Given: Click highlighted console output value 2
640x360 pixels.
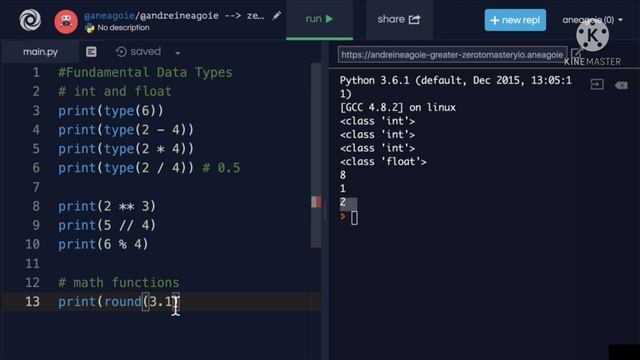Looking at the screenshot, I should [x=343, y=202].
